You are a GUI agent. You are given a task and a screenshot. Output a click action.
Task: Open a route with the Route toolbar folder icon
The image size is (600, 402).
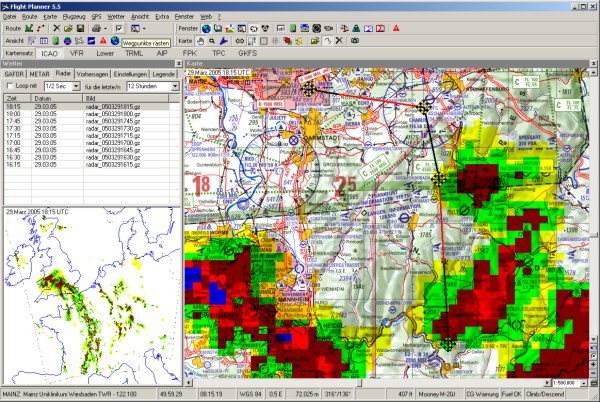pos(68,28)
